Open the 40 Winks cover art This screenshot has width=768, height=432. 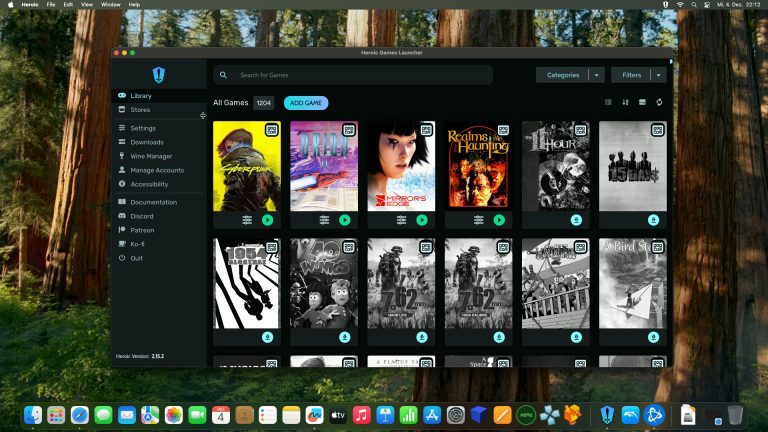pyautogui.click(x=324, y=284)
